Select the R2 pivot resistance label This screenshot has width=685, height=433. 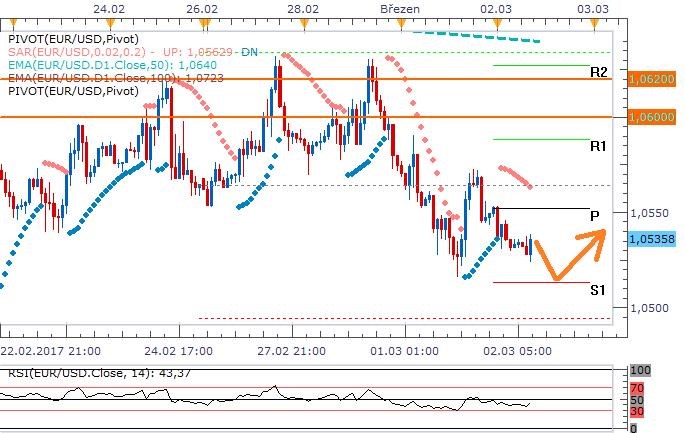pyautogui.click(x=598, y=72)
